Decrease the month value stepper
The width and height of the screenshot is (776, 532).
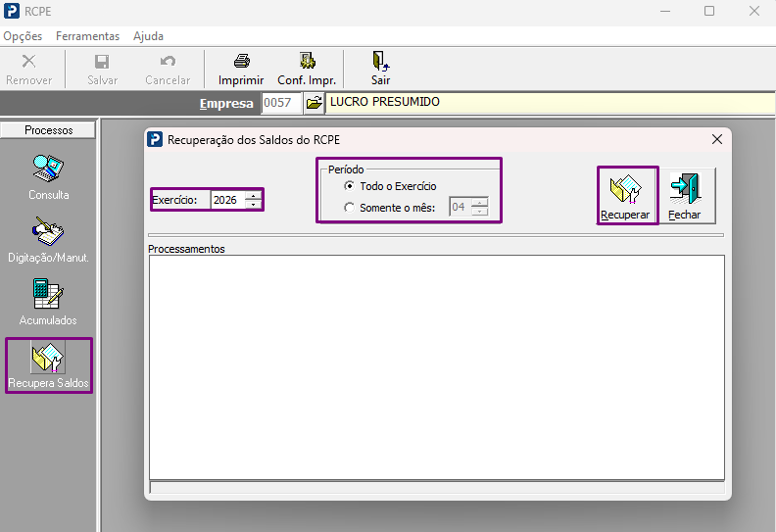coord(479,212)
